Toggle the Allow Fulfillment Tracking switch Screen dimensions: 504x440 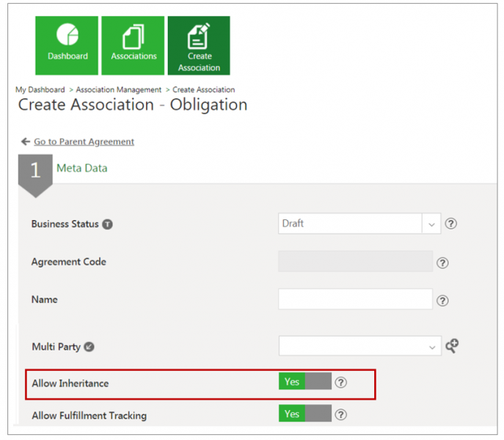click(305, 414)
